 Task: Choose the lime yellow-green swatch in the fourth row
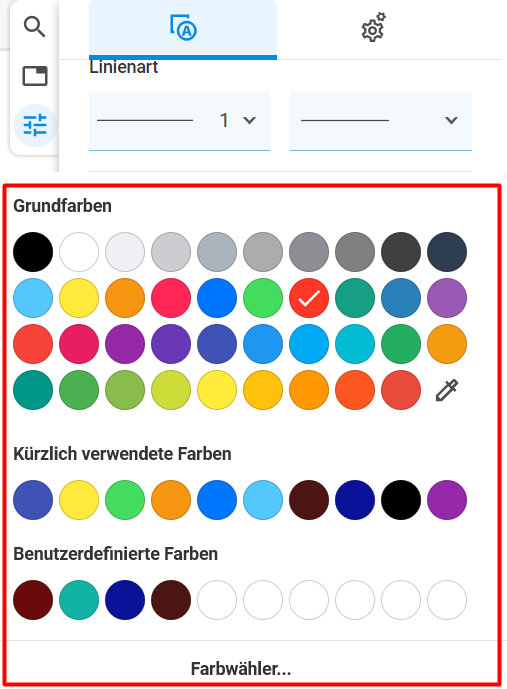point(171,390)
